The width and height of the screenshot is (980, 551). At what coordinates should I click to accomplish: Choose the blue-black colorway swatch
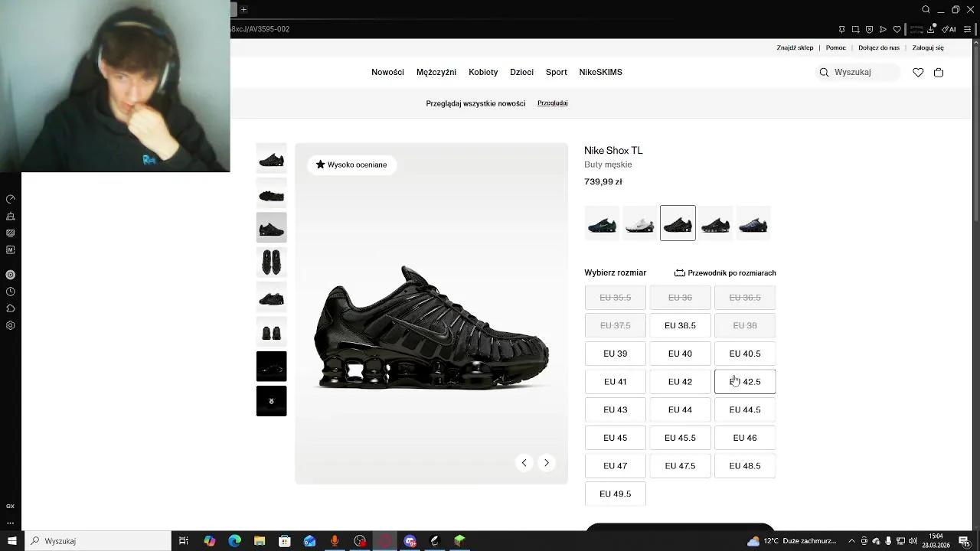click(753, 223)
